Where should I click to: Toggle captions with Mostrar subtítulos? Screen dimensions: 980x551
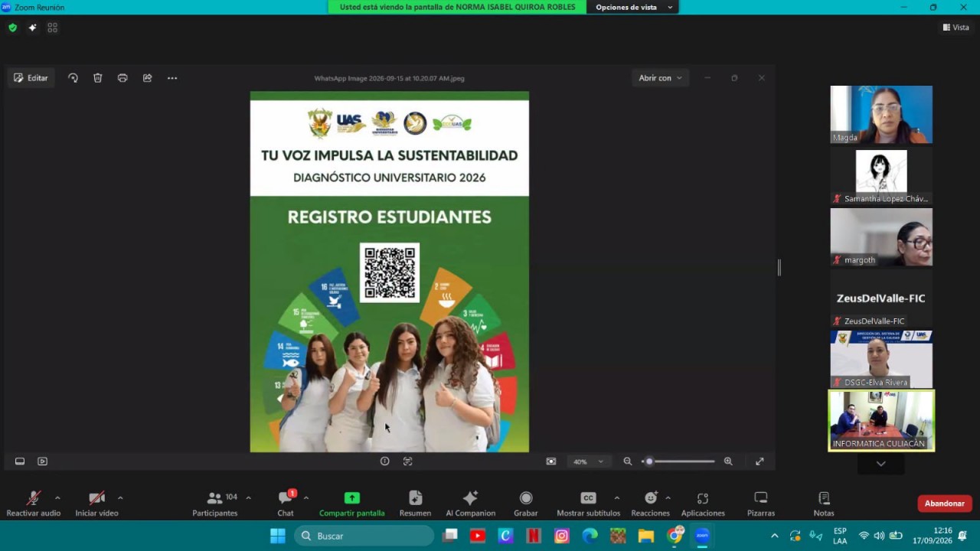click(588, 504)
